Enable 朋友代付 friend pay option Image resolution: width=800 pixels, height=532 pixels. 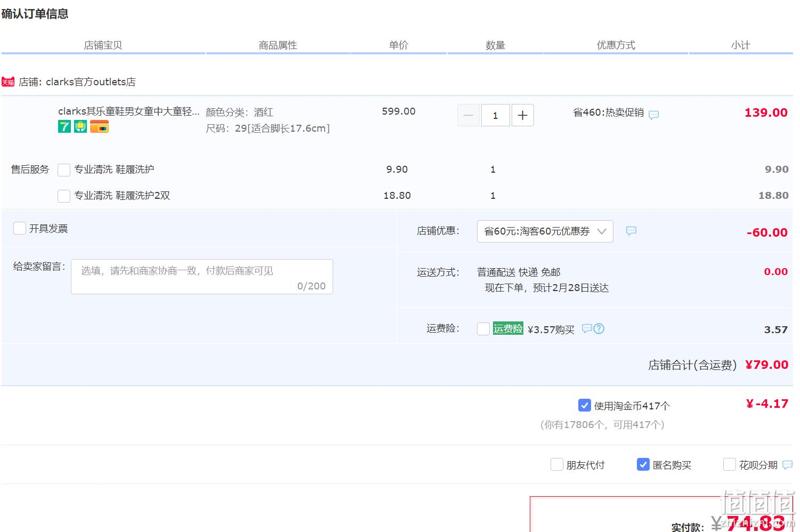pyautogui.click(x=557, y=465)
